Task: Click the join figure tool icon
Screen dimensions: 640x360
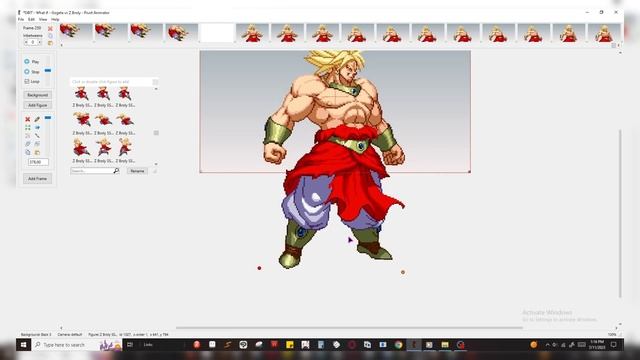Action: coord(37,136)
